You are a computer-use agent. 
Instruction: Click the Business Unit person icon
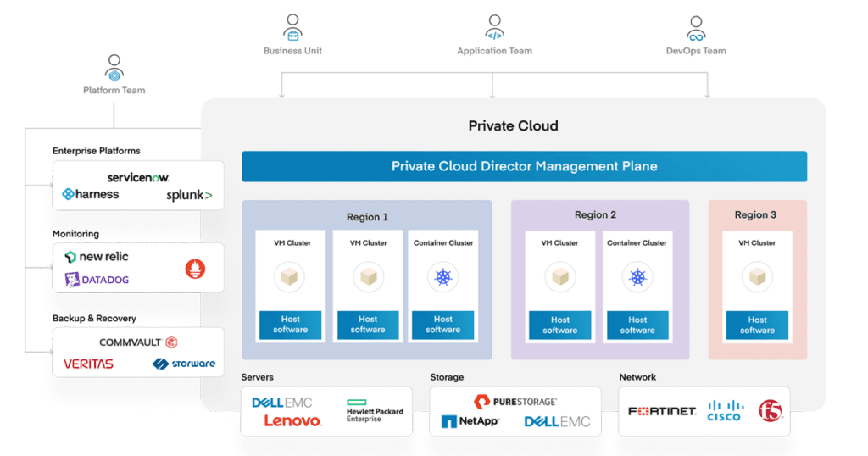pyautogui.click(x=293, y=27)
